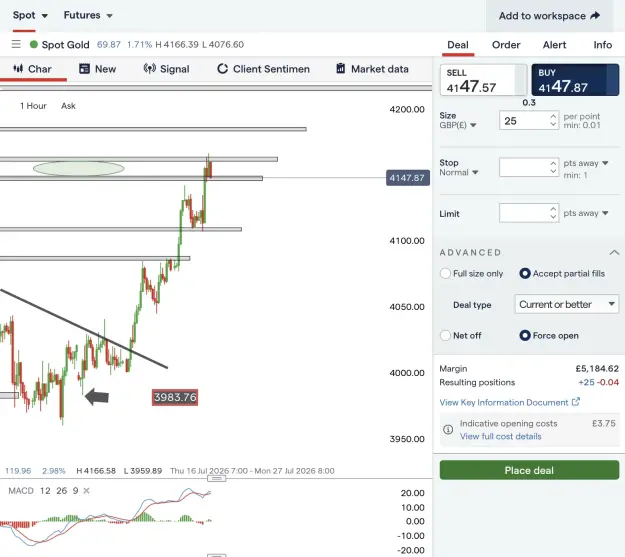Click the info icon beside Indicative opening costs

[448, 429]
